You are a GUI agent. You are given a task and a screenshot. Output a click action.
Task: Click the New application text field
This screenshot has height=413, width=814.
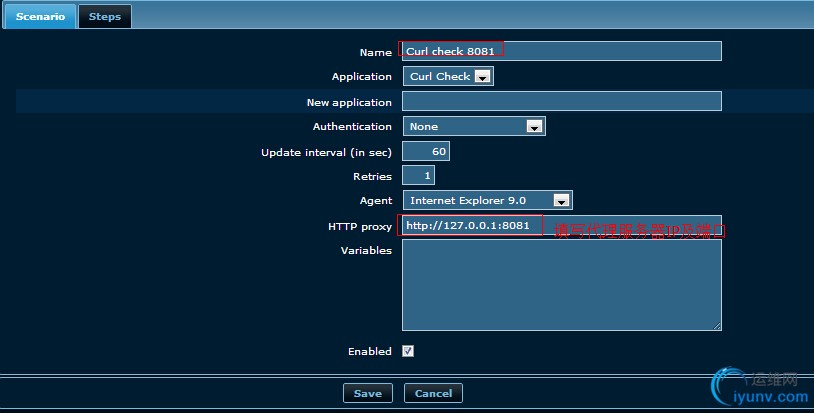coord(562,101)
